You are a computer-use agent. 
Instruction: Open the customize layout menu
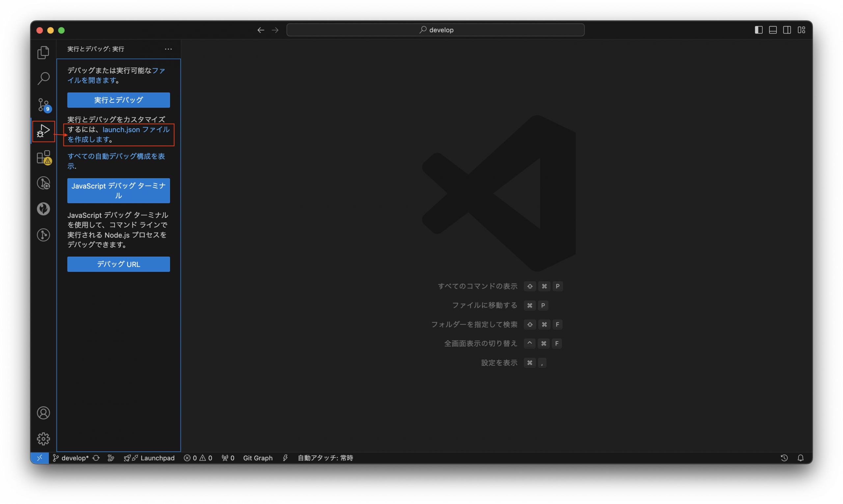tap(801, 30)
